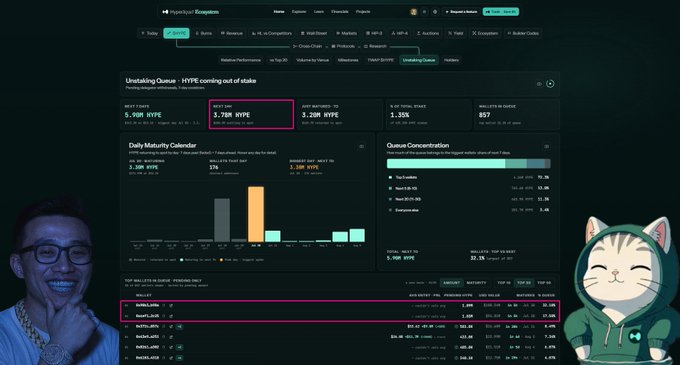The height and width of the screenshot is (365, 680).
Task: Switch to Milestones sub-tab
Action: (348, 60)
